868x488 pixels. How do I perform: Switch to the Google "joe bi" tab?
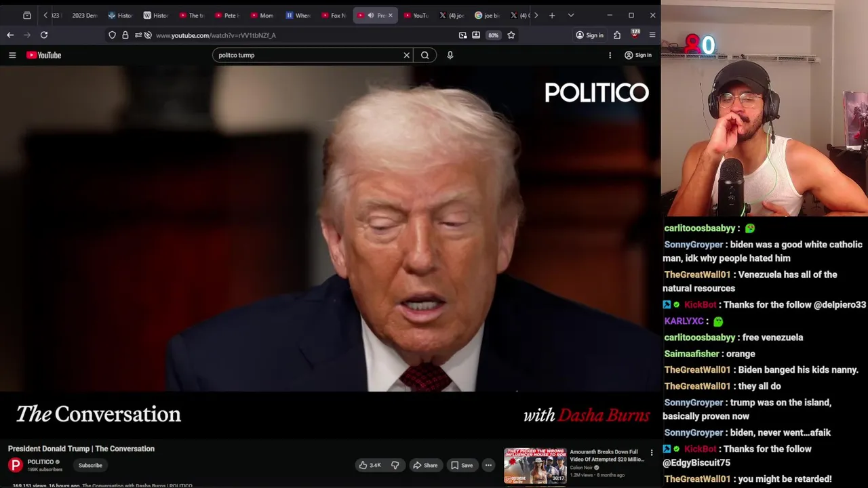tap(487, 15)
